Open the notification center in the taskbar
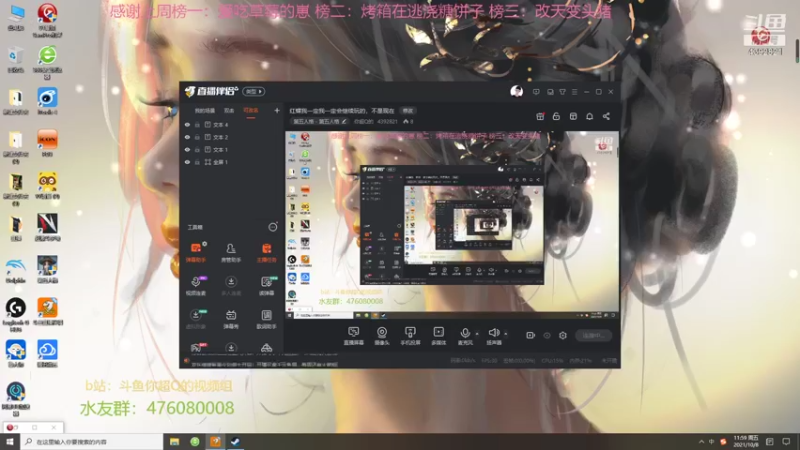Screen dimensions: 800x450 (786, 442)
